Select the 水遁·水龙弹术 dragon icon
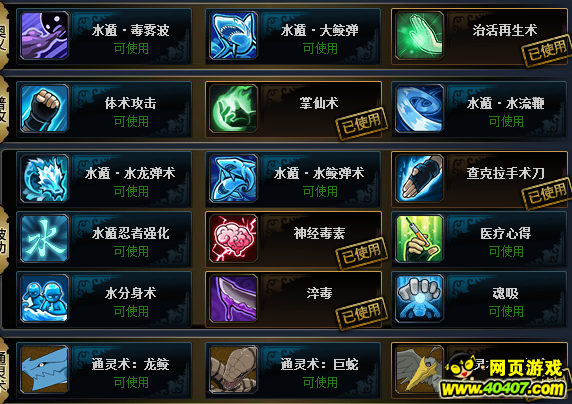The width and height of the screenshot is (572, 404). pos(45,178)
